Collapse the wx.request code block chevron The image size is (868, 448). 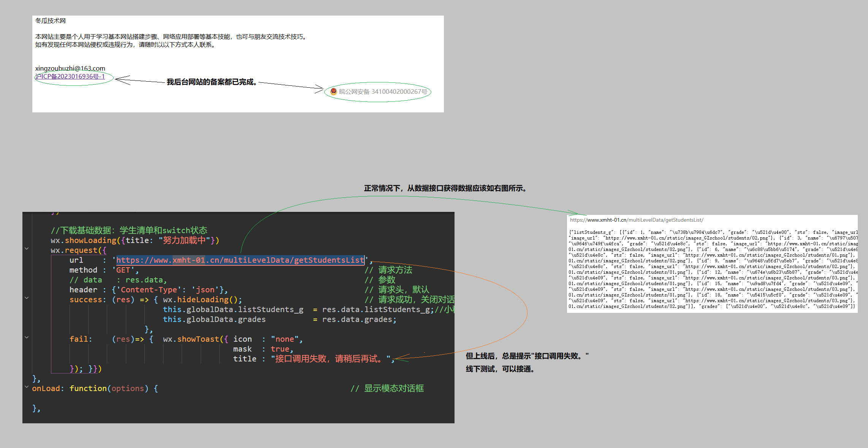27,248
